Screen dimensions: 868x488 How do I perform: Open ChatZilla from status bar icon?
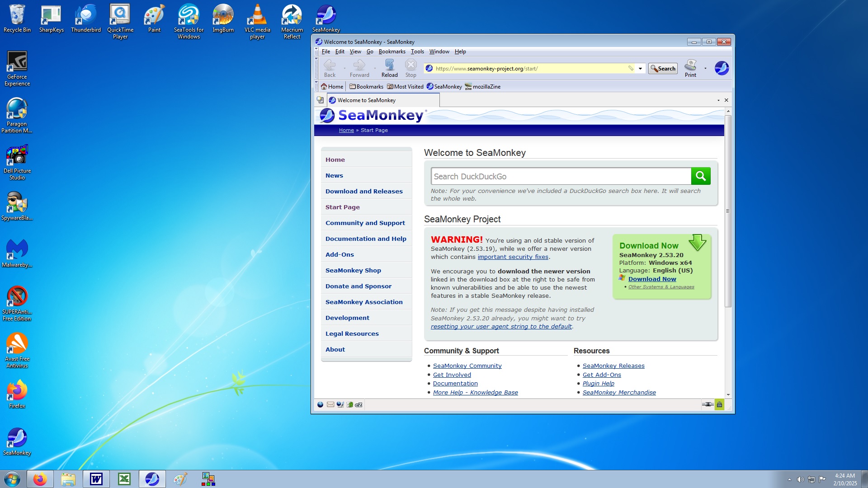point(359,404)
